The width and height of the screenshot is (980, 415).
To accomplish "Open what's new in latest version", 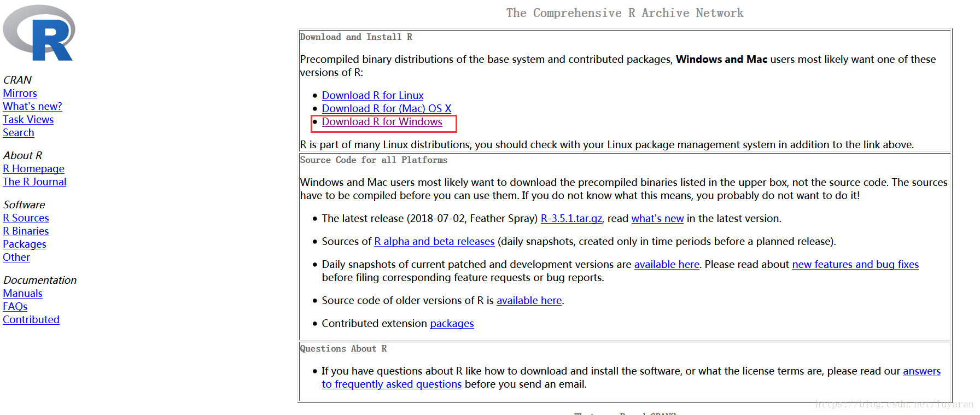I will 657,219.
